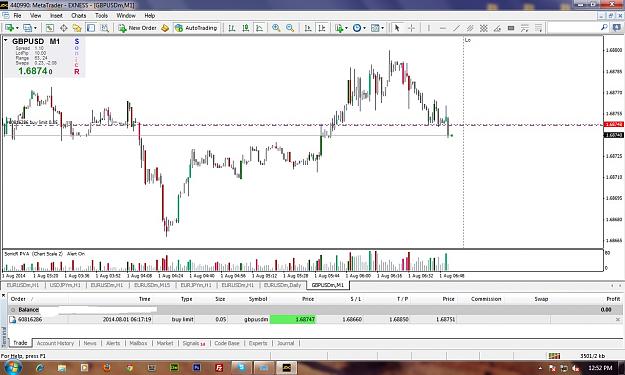Open the Charts menu
The width and height of the screenshot is (625, 375).
point(79,16)
